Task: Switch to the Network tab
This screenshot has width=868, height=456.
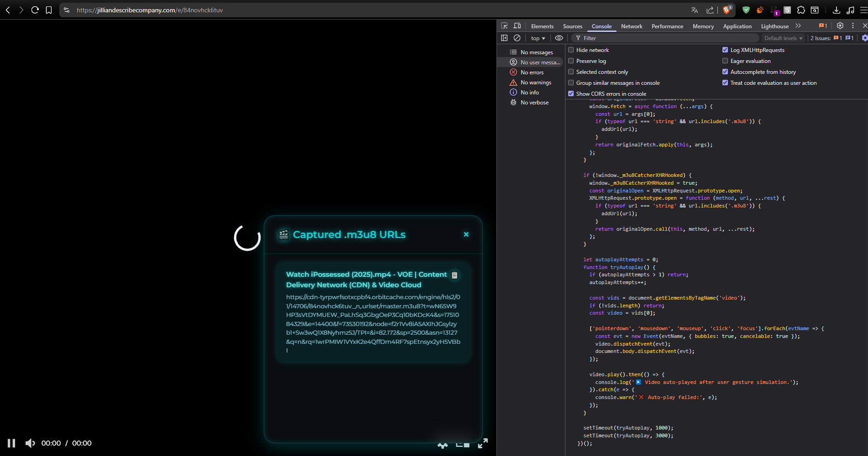Action: pyautogui.click(x=632, y=26)
